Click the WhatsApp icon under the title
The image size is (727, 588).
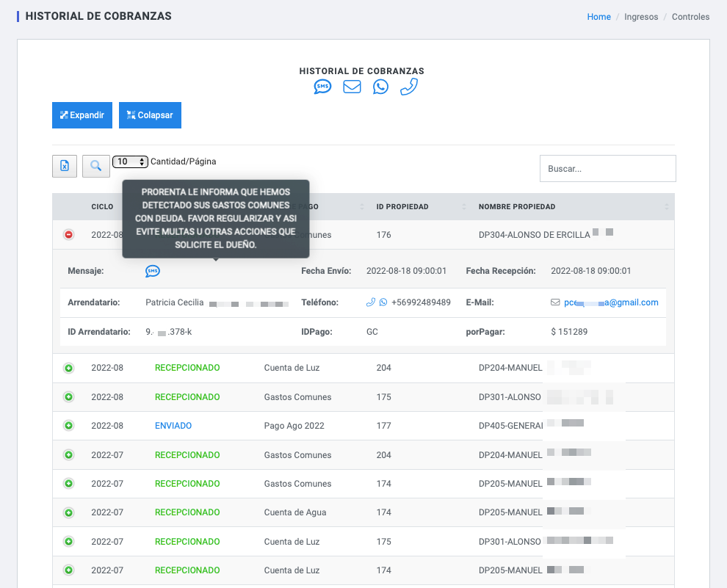[380, 87]
